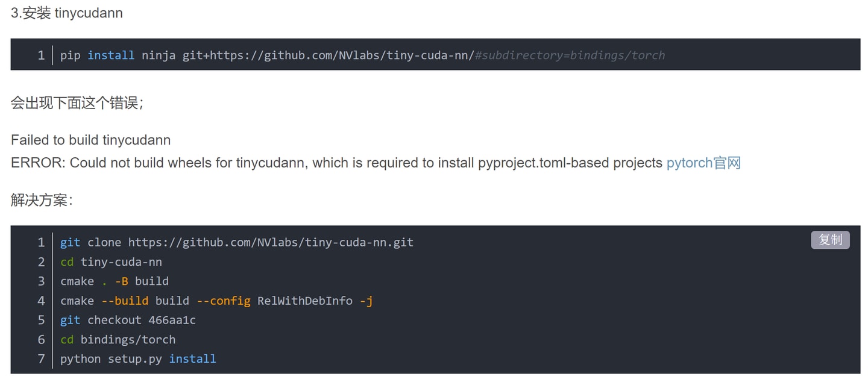Click the Failed to build tinycudann text

coord(90,140)
